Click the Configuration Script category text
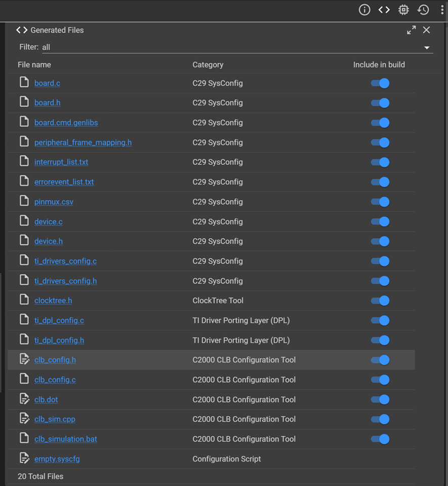448x486 pixels. click(x=227, y=459)
